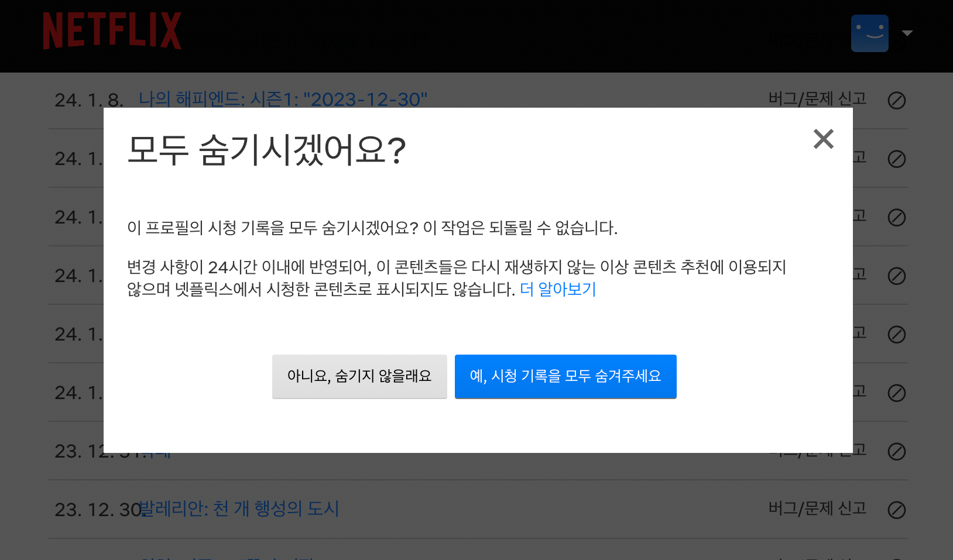Click the hide icon on the topmost history row
Screen dimensions: 953x560
(897, 101)
